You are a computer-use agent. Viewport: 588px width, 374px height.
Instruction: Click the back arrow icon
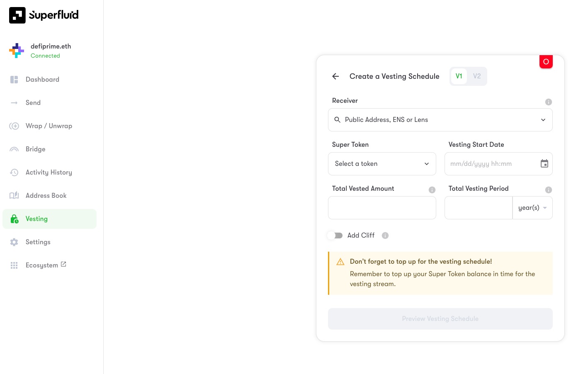(335, 76)
